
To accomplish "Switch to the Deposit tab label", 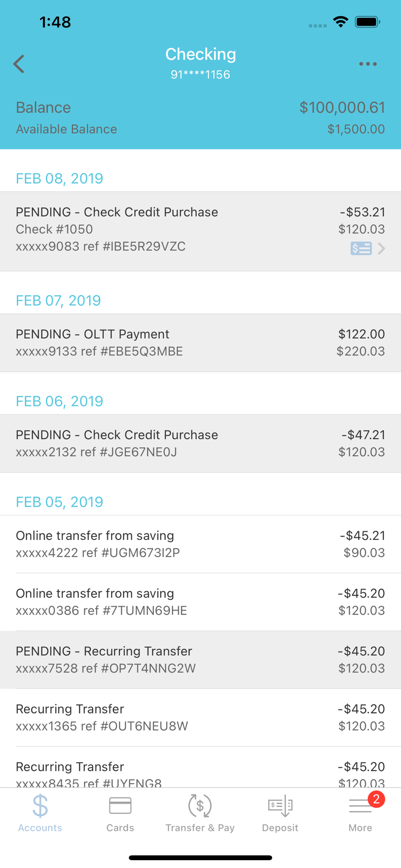I will [280, 828].
